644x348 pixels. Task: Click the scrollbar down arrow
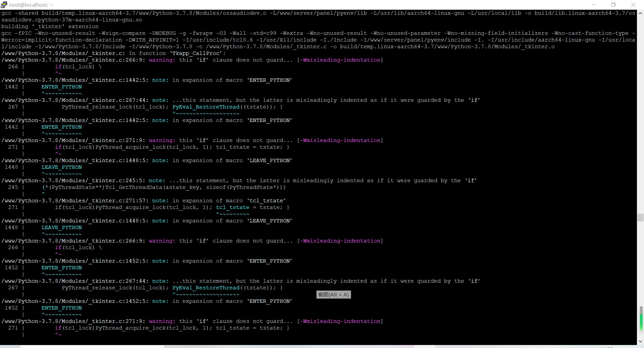pyautogui.click(x=640, y=342)
